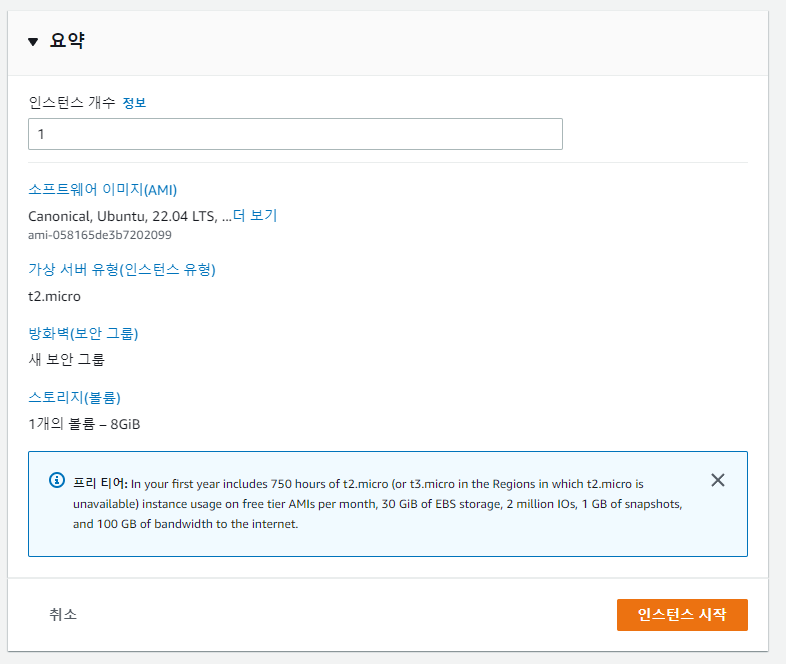Click the 새 보안 그룹 value text
Image resolution: width=786 pixels, height=664 pixels.
tap(66, 359)
